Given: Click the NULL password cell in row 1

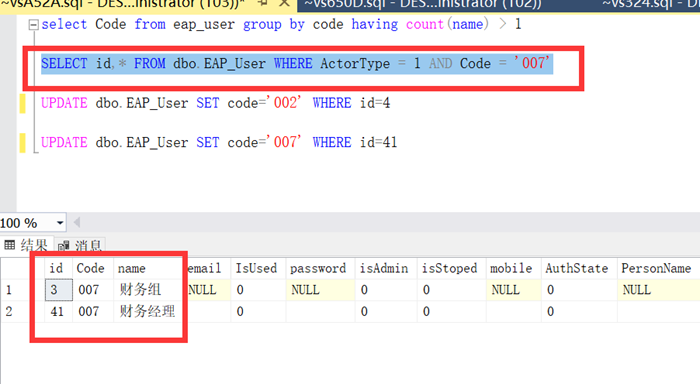Looking at the screenshot, I should (x=321, y=290).
